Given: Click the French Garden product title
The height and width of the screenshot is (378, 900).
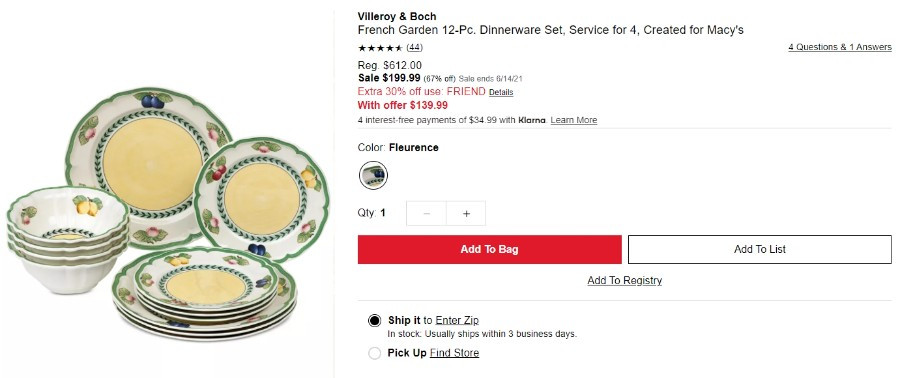Looking at the screenshot, I should 550,30.
